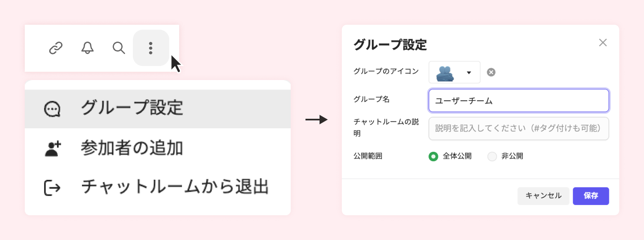Click the group icon thumbnail image
644x240 pixels.
[445, 73]
